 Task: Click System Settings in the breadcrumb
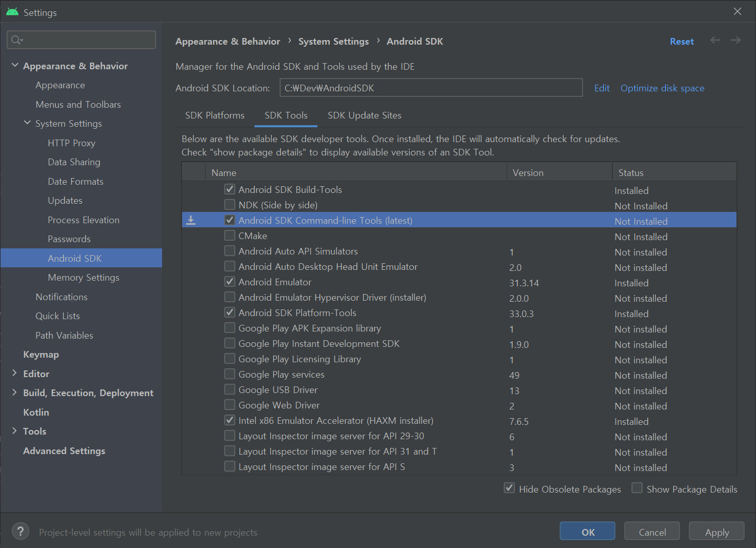point(333,42)
